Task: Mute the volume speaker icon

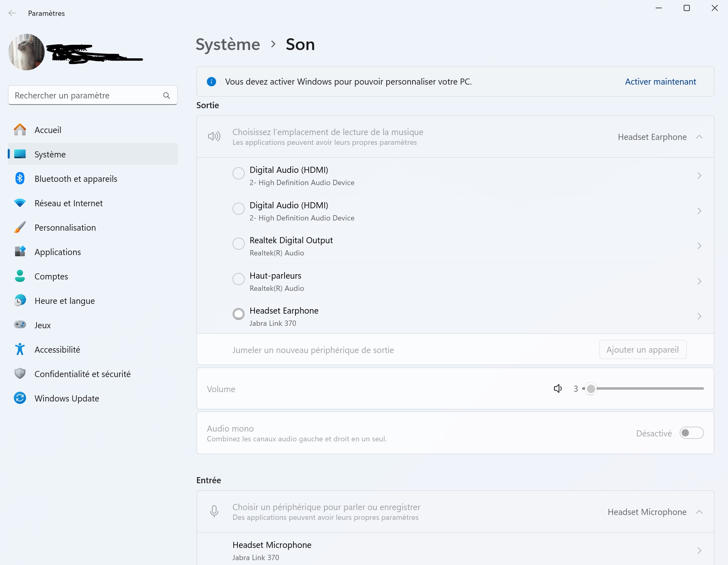Action: [558, 389]
